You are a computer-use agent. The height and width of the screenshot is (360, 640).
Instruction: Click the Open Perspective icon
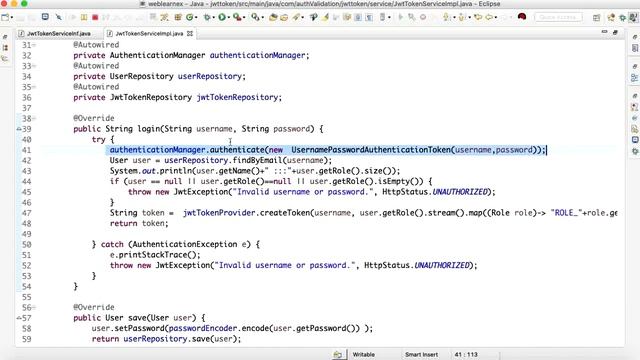(596, 18)
